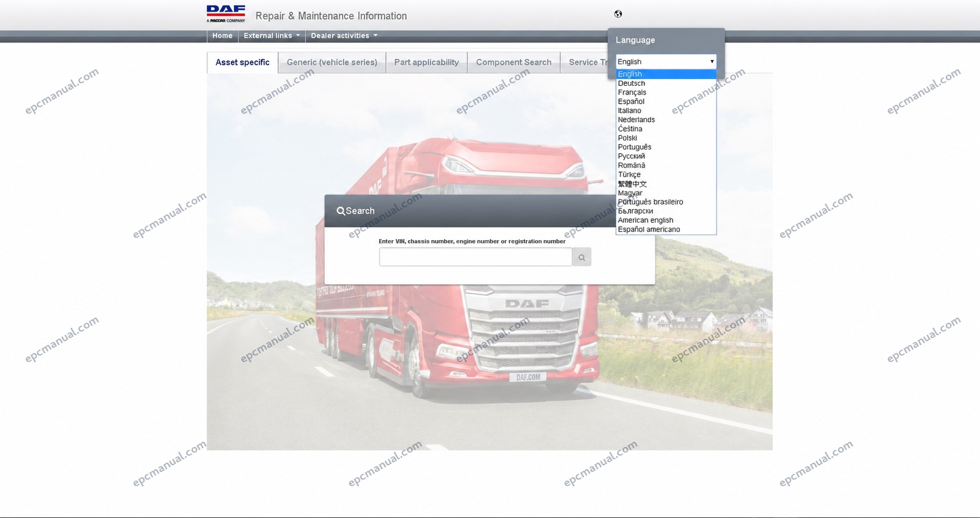Choose American english language option
The image size is (980, 518).
click(x=666, y=220)
